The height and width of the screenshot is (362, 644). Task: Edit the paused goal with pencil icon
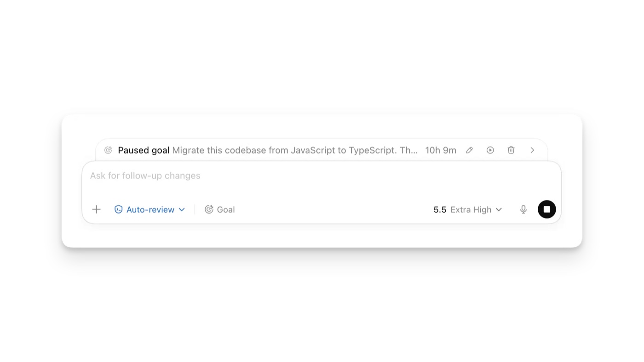[x=469, y=150]
